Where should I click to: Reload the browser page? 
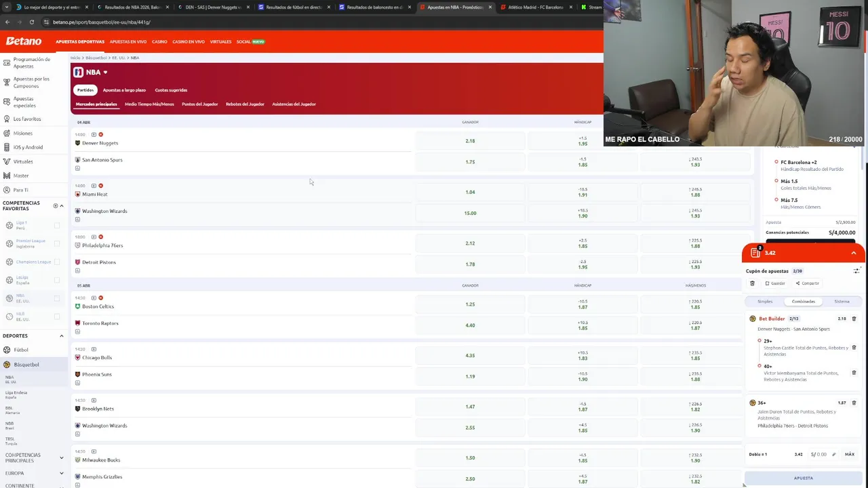pos(31,22)
